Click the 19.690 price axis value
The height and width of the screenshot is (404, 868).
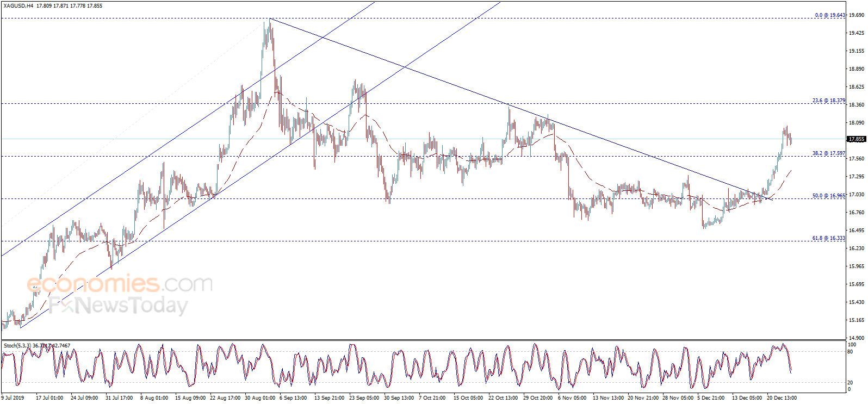click(857, 15)
